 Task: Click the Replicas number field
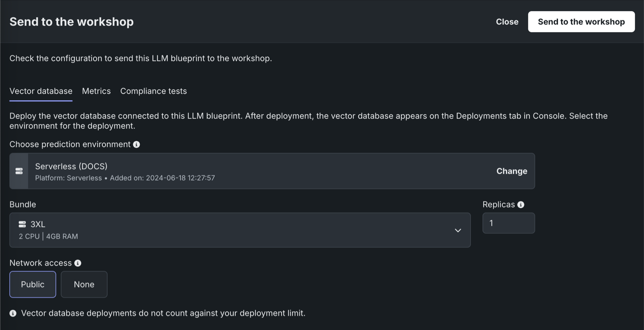[508, 223]
